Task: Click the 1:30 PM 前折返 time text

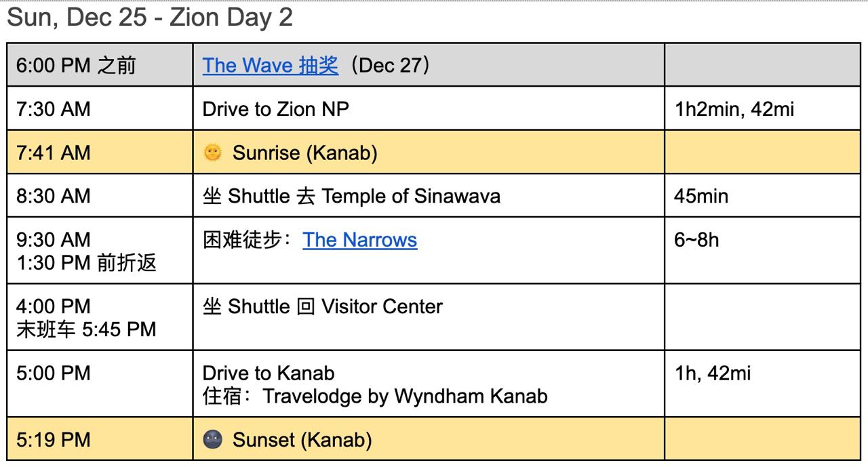Action: 86,263
